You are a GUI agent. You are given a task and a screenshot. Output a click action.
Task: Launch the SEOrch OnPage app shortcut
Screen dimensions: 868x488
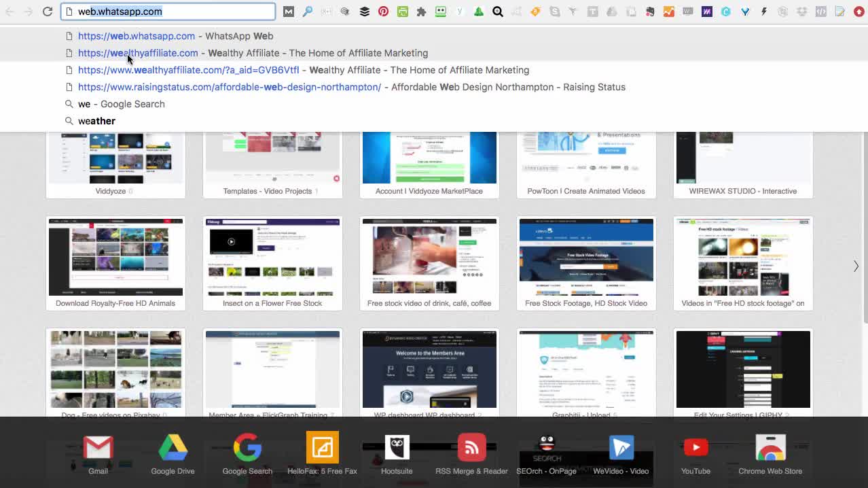(x=546, y=454)
